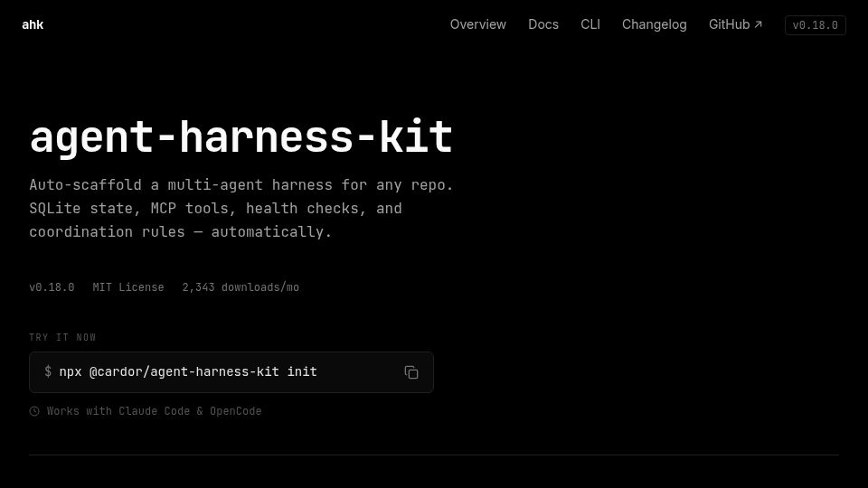The height and width of the screenshot is (488, 868).
Task: Open the Docs nav item
Action: pyautogui.click(x=543, y=24)
